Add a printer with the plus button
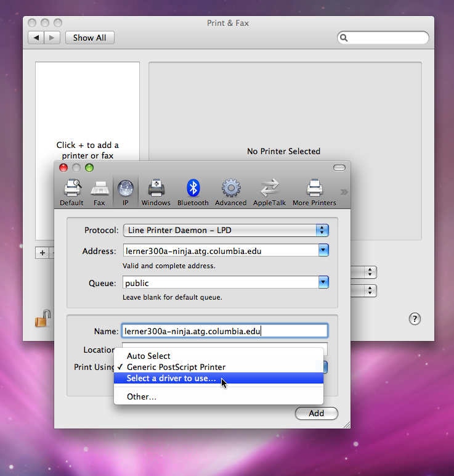Image resolution: width=454 pixels, height=476 pixels. [x=43, y=253]
